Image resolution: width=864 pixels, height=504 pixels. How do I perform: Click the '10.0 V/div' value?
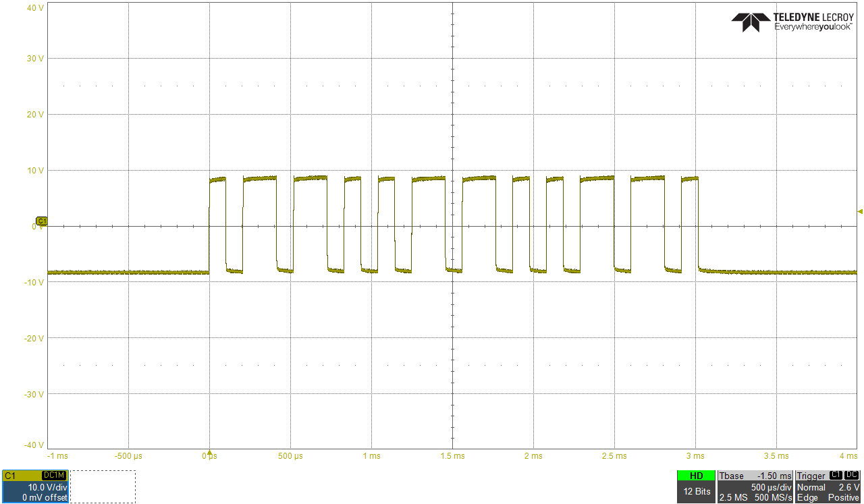pyautogui.click(x=47, y=487)
